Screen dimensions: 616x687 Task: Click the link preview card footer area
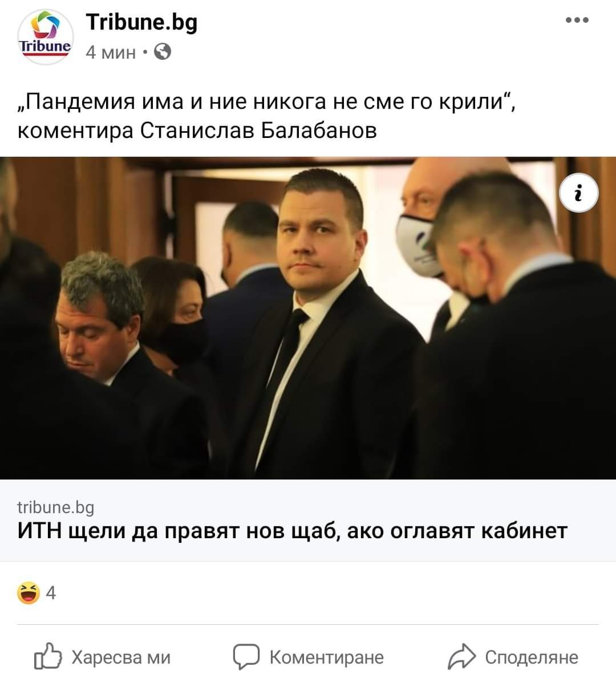[308, 520]
